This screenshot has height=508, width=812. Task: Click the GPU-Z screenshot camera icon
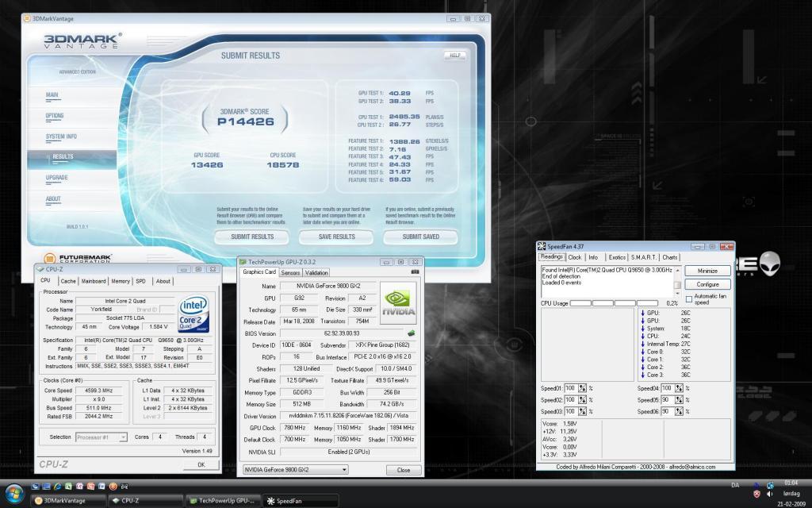click(x=415, y=271)
